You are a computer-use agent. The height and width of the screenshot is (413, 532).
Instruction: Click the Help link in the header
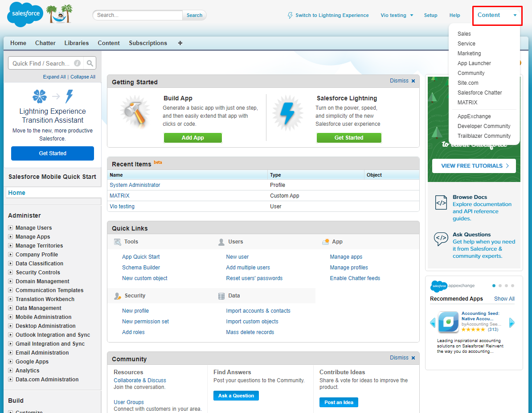click(x=454, y=15)
